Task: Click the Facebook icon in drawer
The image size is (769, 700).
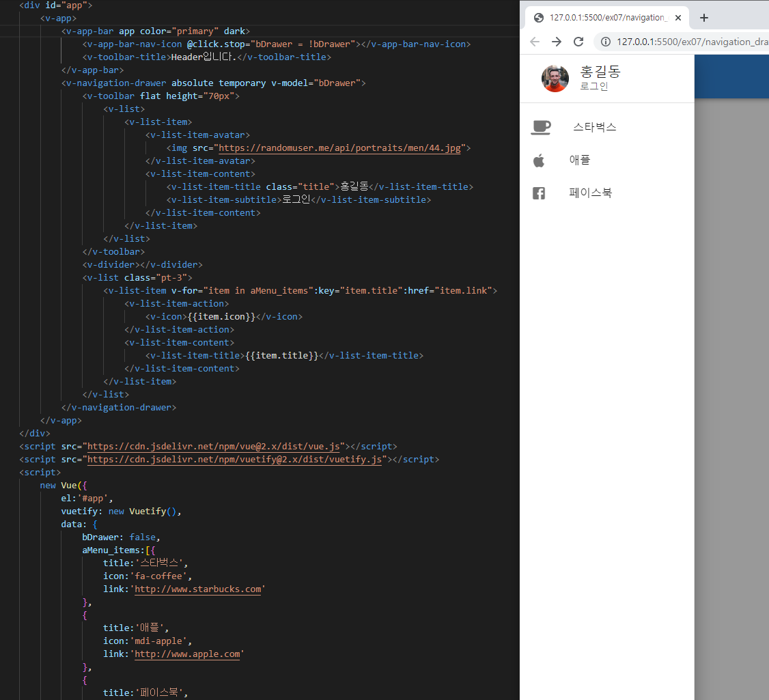Action: point(539,193)
